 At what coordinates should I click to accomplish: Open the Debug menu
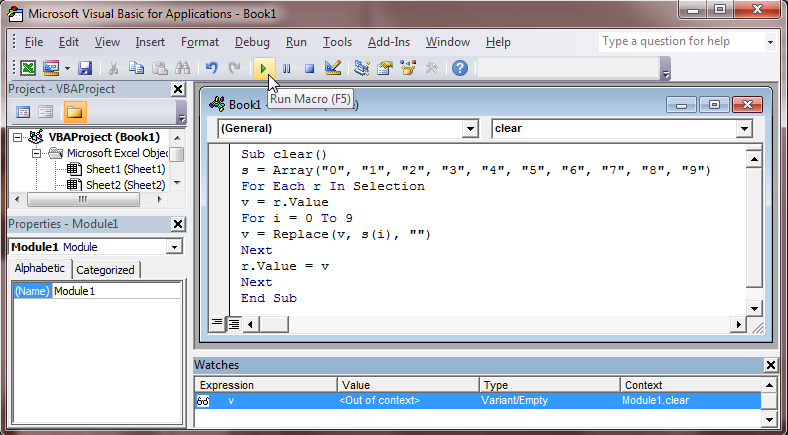252,42
